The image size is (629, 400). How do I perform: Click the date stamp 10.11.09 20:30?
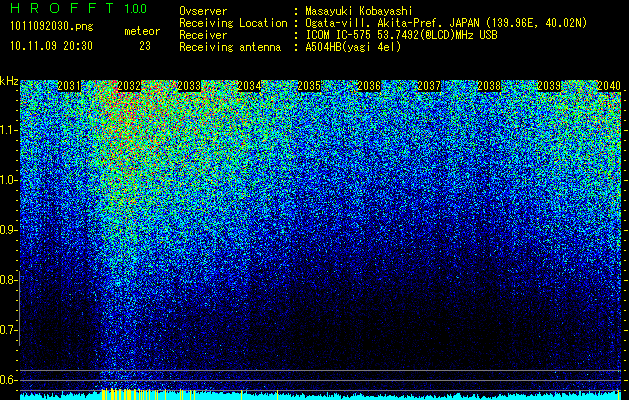51,46
